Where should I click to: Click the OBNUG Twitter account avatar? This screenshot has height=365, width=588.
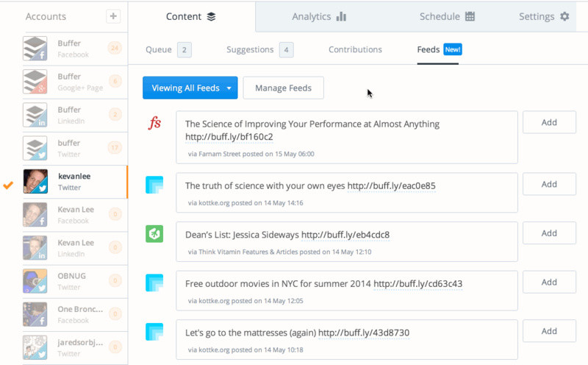pyautogui.click(x=35, y=281)
